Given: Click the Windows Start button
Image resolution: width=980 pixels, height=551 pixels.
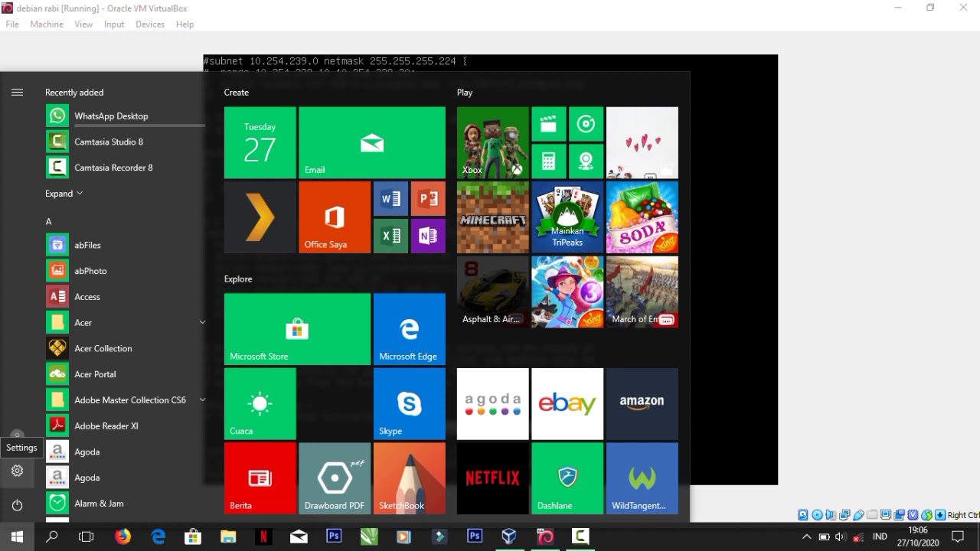Looking at the screenshot, I should click(x=17, y=537).
